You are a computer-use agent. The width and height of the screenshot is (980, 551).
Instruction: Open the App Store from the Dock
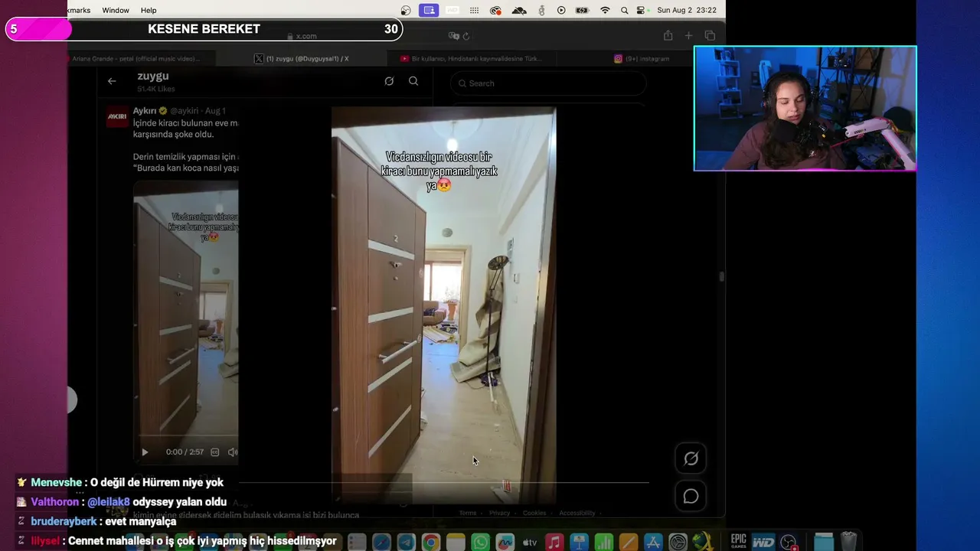(x=653, y=543)
